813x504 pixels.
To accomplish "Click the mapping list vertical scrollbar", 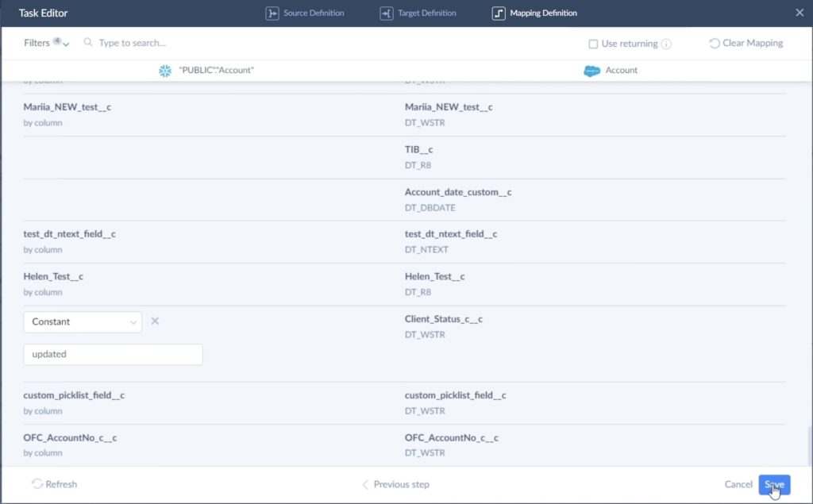I will pyautogui.click(x=809, y=446).
